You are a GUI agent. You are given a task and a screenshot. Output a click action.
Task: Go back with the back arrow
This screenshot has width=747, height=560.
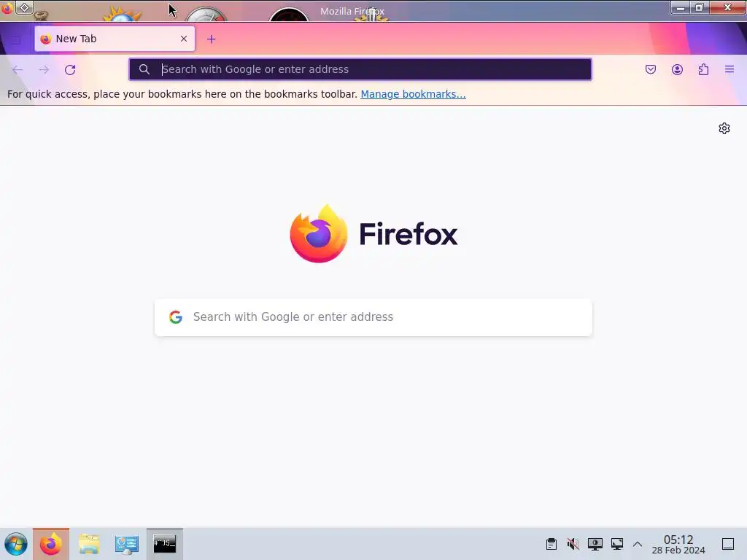(18, 69)
